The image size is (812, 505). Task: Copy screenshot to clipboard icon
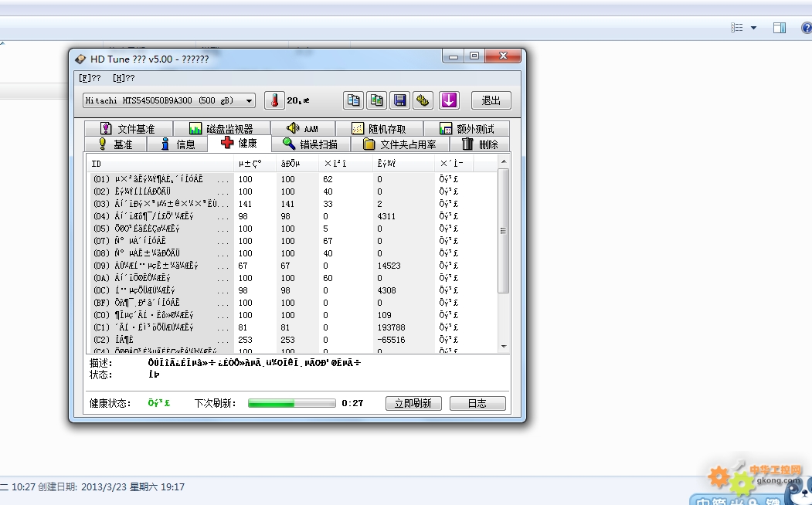[x=376, y=100]
